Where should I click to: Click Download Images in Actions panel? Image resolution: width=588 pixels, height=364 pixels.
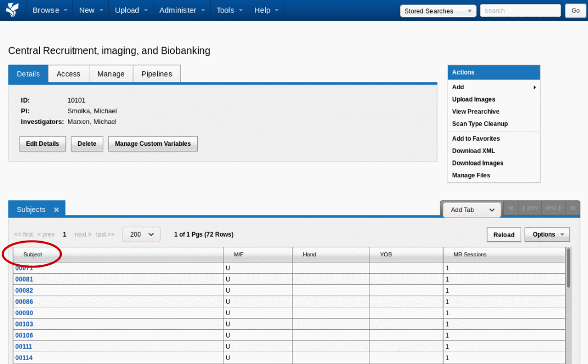point(477,163)
